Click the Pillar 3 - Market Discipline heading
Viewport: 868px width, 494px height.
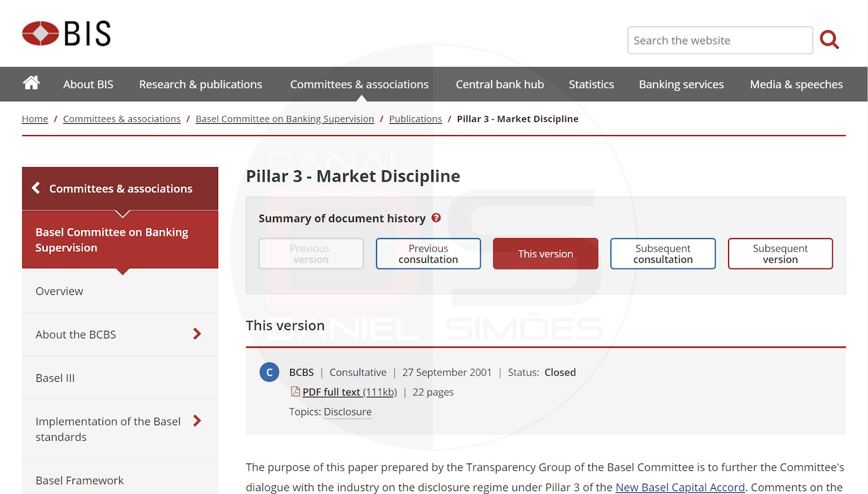[x=353, y=176]
